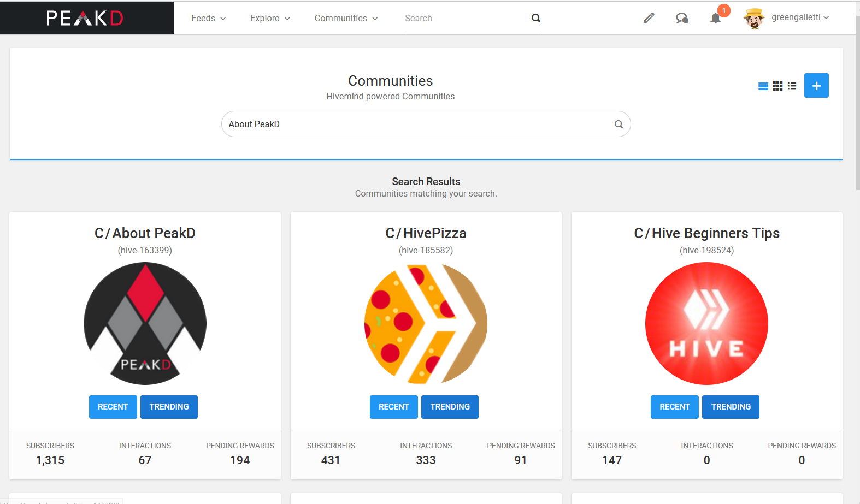The image size is (860, 504).
Task: Open the notifications bell icon
Action: [x=716, y=18]
